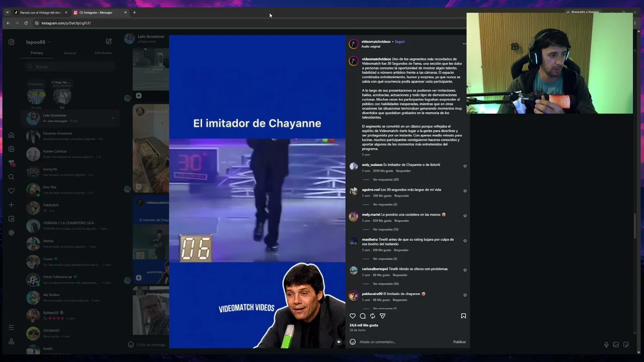Viewport: 644px width, 362px height.
Task: Open Reels from the Instagram sidebar
Action: pos(11,149)
